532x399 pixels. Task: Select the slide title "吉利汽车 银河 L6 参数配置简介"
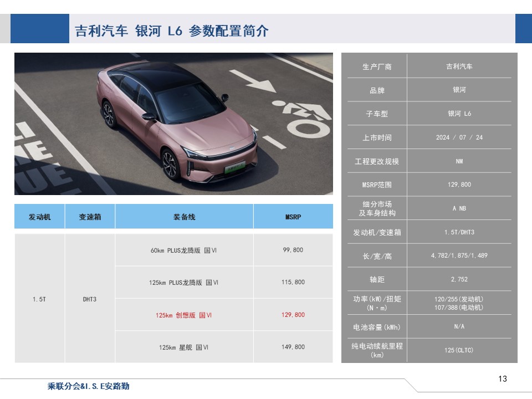172,31
